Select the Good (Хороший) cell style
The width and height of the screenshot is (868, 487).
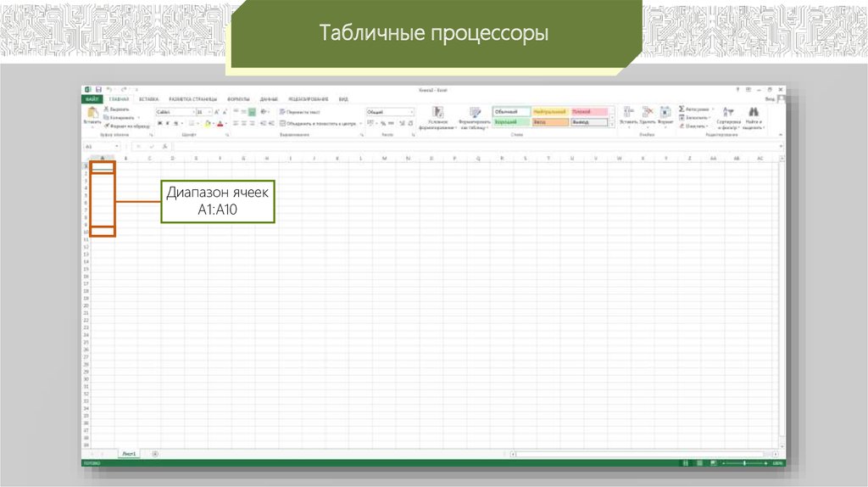click(511, 122)
